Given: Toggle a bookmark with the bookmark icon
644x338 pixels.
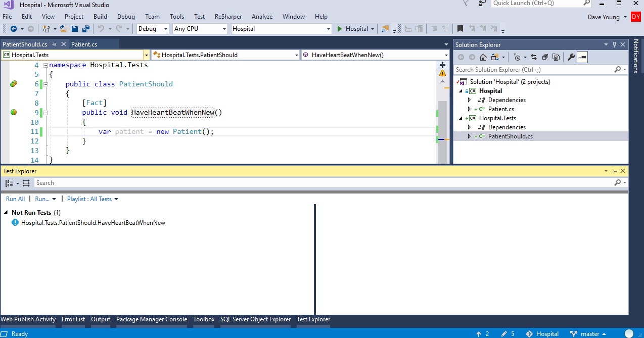Looking at the screenshot, I should (x=460, y=29).
